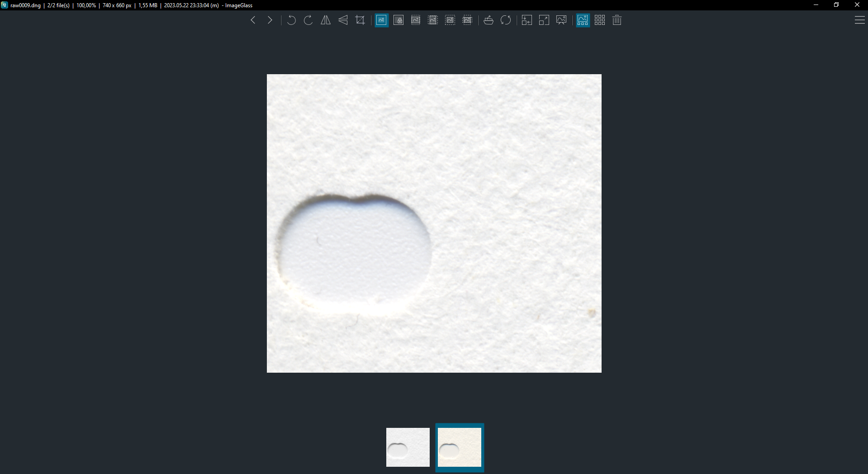Start a slideshow
The image size is (868, 474).
[x=561, y=20]
